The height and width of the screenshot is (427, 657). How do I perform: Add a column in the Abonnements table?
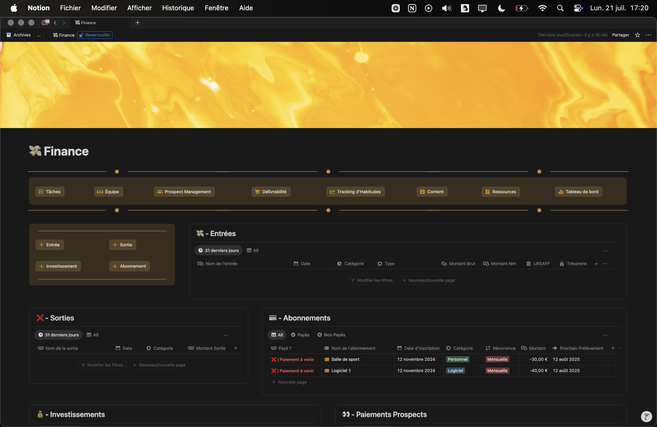tap(612, 348)
